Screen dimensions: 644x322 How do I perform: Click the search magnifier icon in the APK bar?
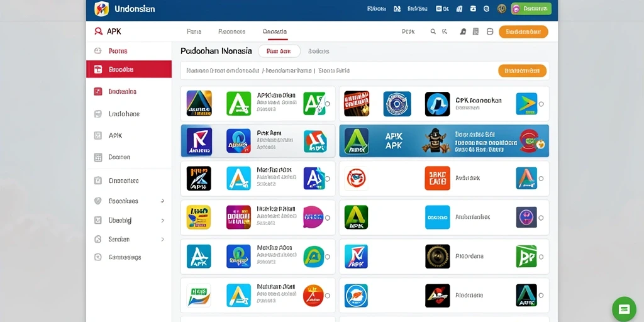[x=433, y=31]
